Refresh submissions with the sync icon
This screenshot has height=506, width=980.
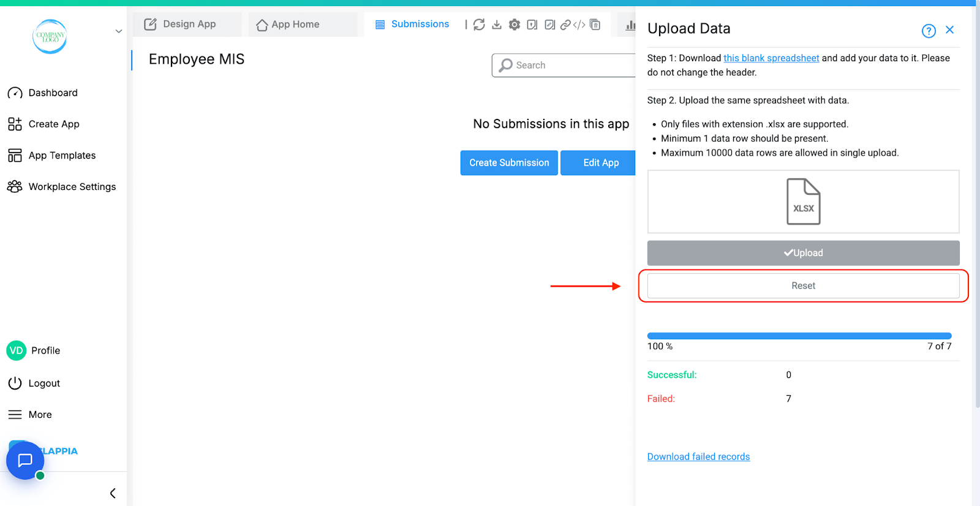pos(479,25)
